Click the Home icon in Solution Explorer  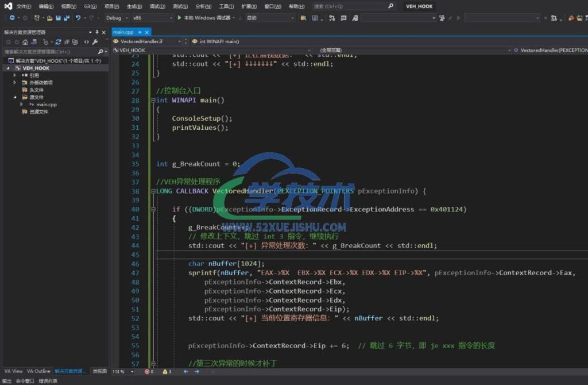[x=25, y=42]
